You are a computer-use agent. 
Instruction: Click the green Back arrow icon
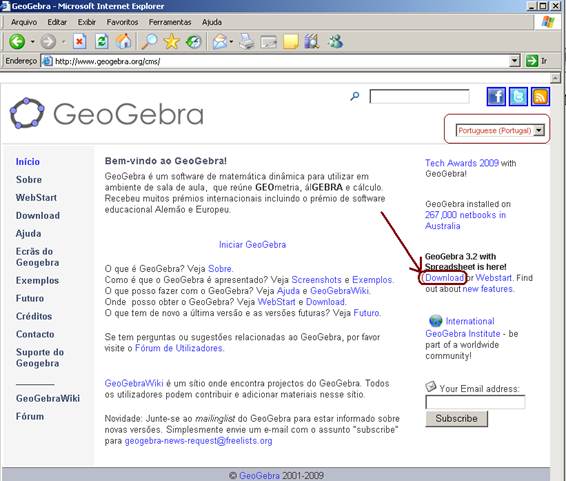tap(17, 41)
